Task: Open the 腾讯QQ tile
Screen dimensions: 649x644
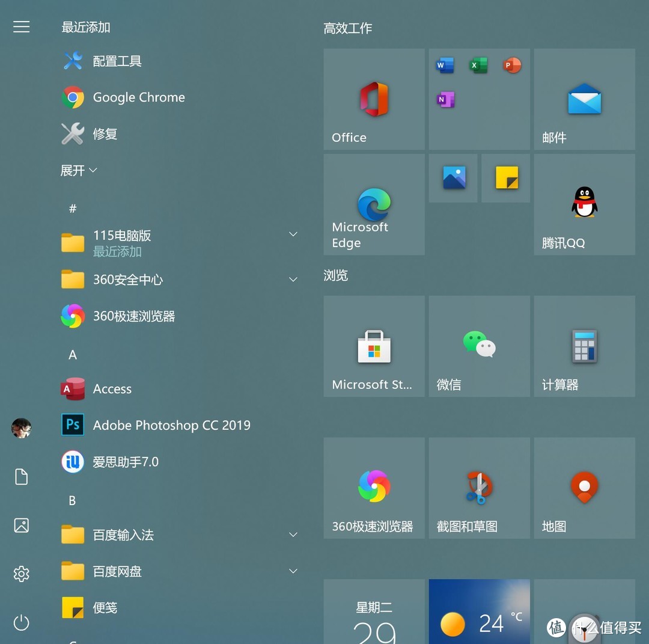Action: (585, 204)
